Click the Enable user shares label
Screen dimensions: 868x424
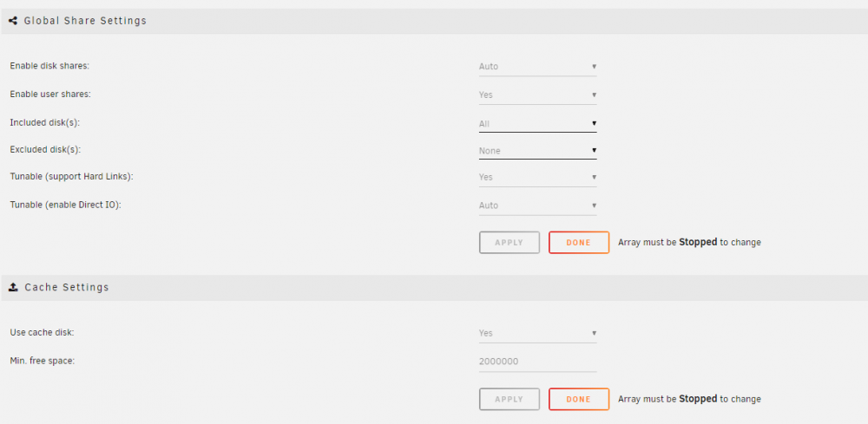pyautogui.click(x=50, y=94)
